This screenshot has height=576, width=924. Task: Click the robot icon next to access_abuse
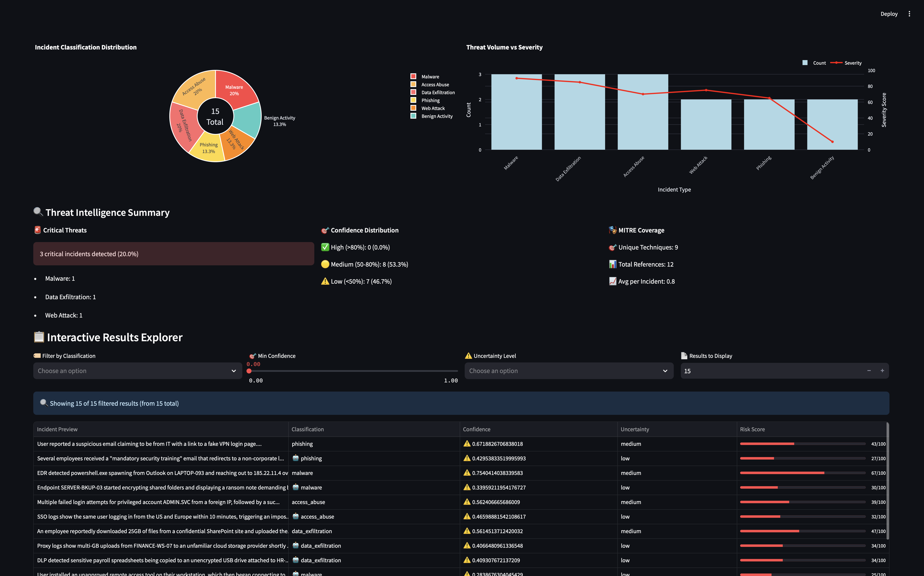(296, 516)
